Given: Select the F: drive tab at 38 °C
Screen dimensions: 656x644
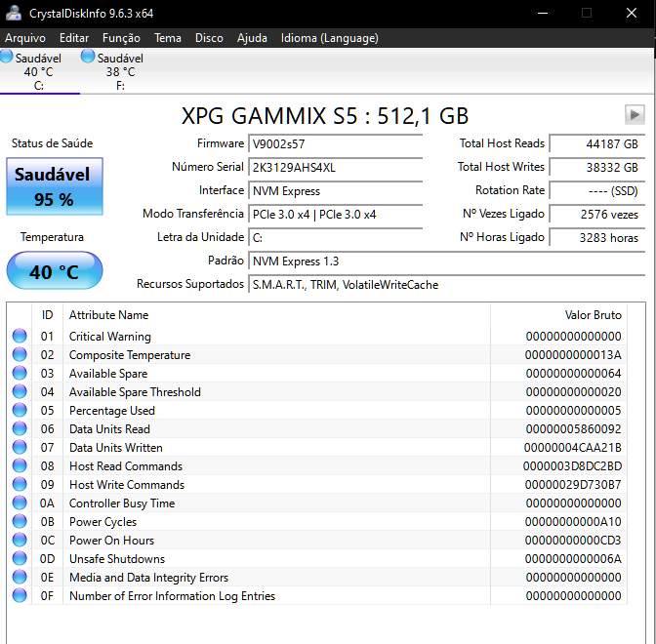Looking at the screenshot, I should 120,71.
